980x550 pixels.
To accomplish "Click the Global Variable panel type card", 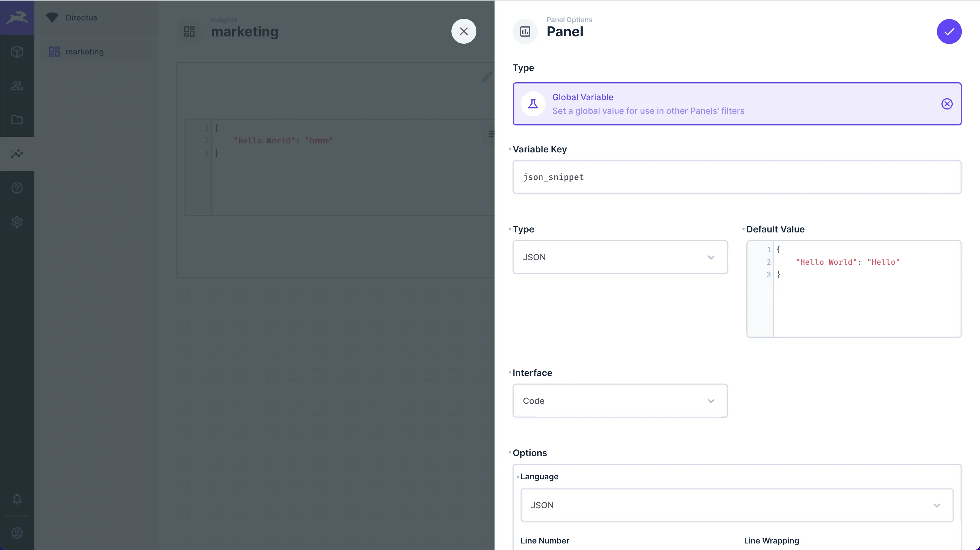I will [723, 104].
